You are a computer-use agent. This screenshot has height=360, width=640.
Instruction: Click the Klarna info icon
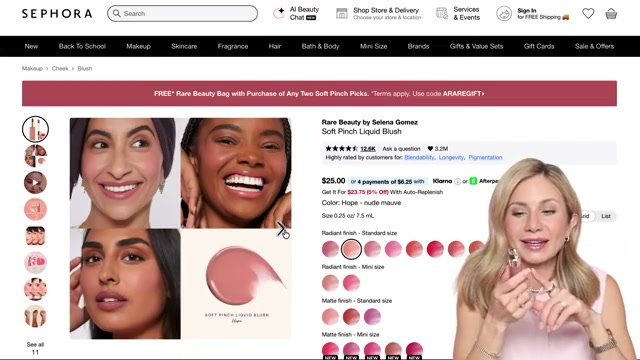tap(458, 181)
